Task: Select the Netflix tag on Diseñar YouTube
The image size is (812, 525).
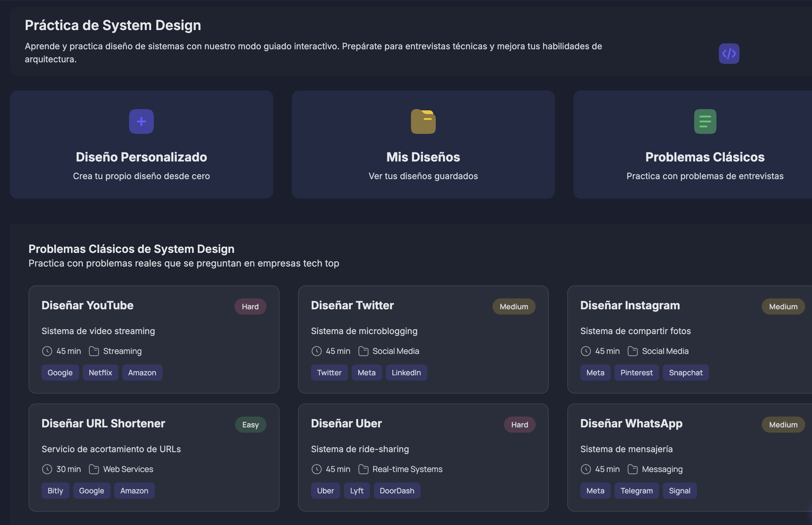Action: [x=100, y=372]
